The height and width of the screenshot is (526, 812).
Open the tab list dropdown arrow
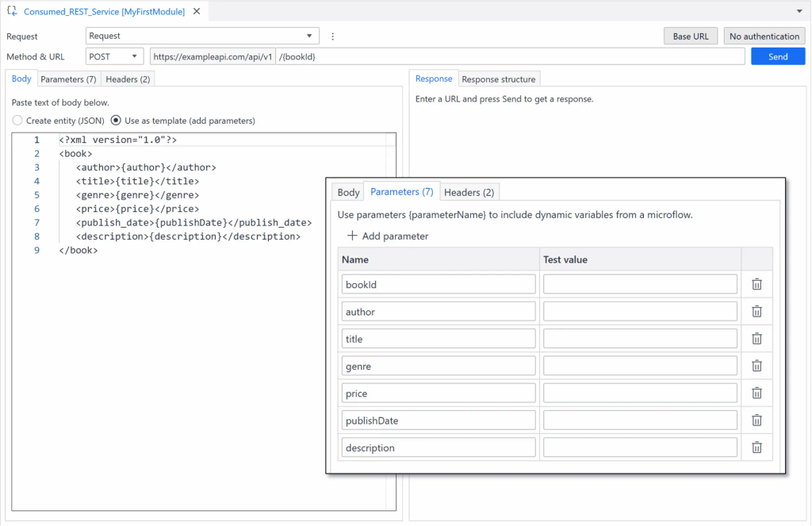coord(799,11)
